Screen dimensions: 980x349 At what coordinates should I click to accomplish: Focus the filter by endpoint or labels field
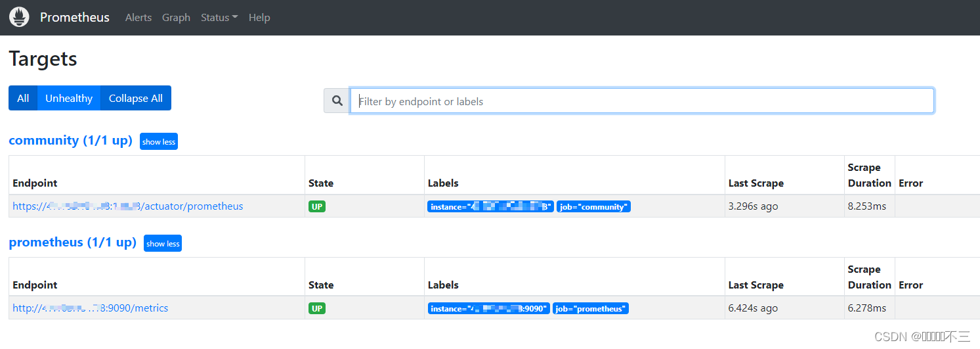[642, 101]
